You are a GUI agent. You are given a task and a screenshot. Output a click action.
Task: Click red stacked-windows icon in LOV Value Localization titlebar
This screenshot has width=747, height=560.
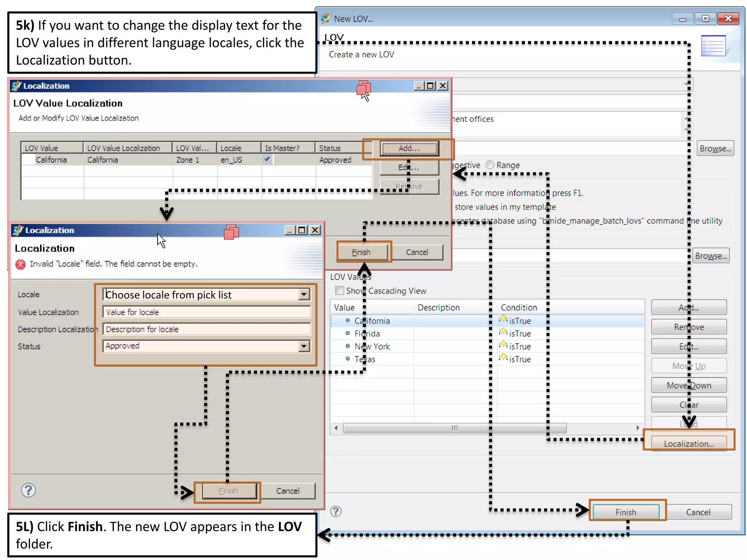click(x=363, y=88)
